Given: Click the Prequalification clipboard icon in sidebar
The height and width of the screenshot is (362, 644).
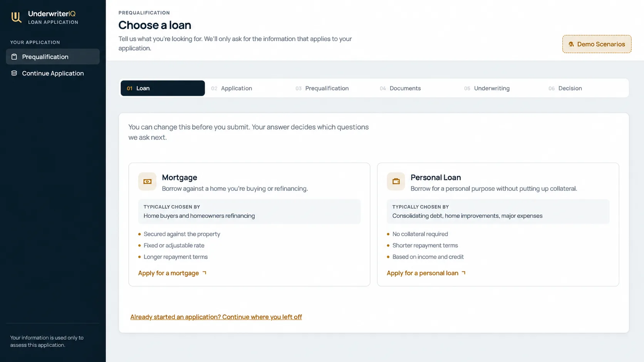Looking at the screenshot, I should 14,57.
